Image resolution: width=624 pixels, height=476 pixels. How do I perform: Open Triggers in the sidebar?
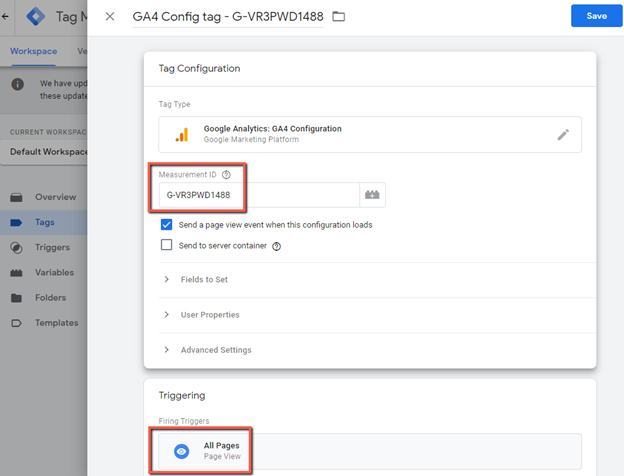click(44, 247)
